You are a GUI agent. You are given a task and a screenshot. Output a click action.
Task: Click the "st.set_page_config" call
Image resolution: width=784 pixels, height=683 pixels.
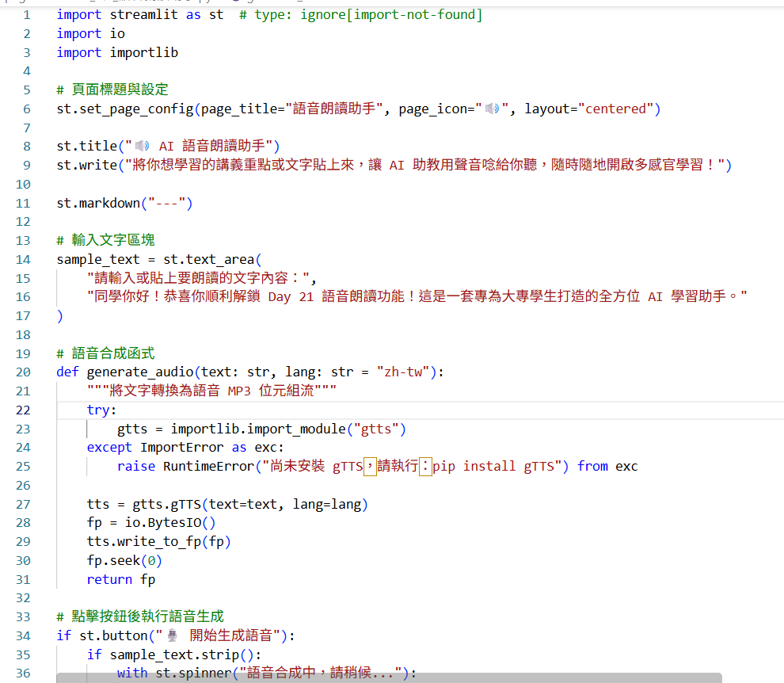125,109
